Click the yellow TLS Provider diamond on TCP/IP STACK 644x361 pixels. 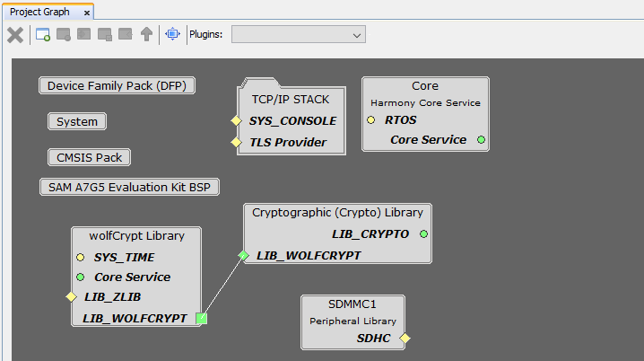236,142
